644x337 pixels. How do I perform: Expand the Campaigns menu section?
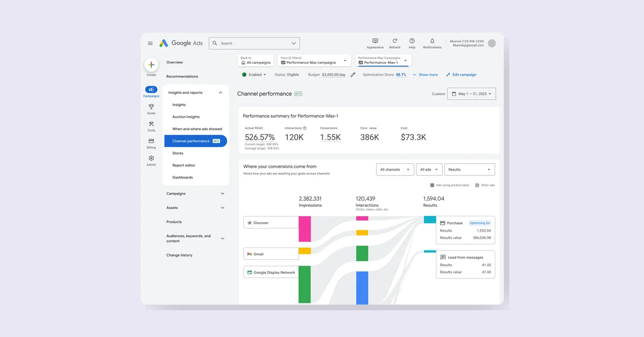point(223,194)
